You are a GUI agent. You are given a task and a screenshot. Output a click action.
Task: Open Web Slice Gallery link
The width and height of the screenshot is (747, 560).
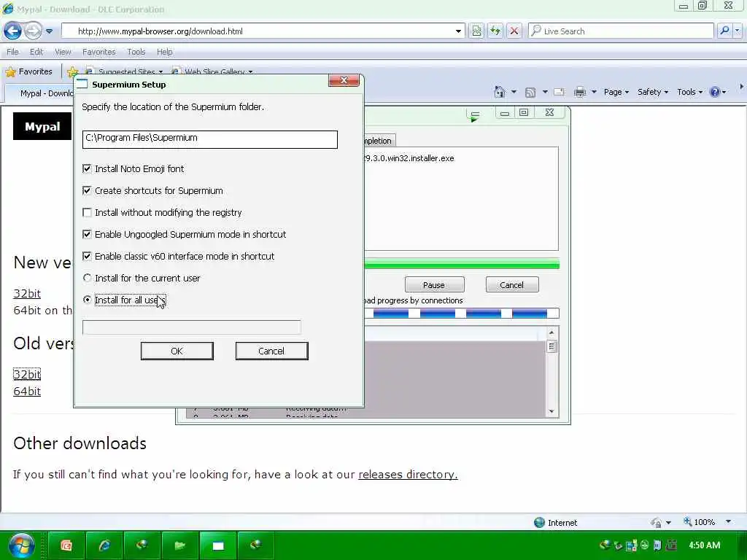click(212, 71)
